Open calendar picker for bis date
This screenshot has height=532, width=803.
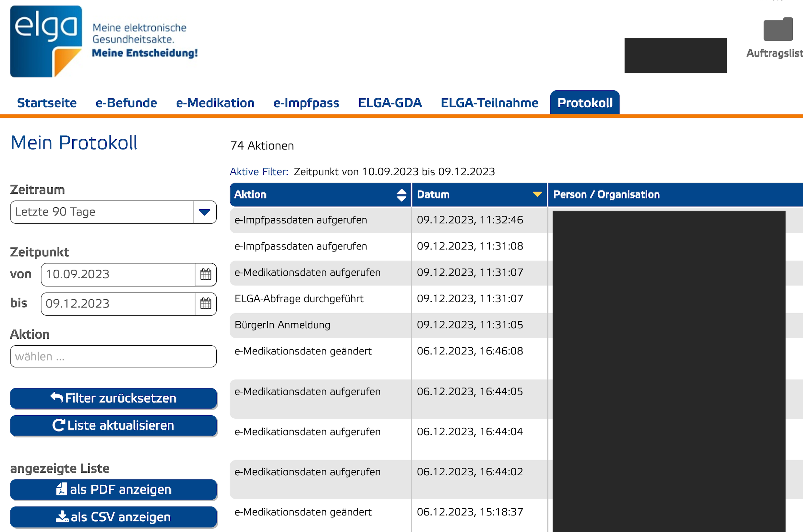[205, 304]
